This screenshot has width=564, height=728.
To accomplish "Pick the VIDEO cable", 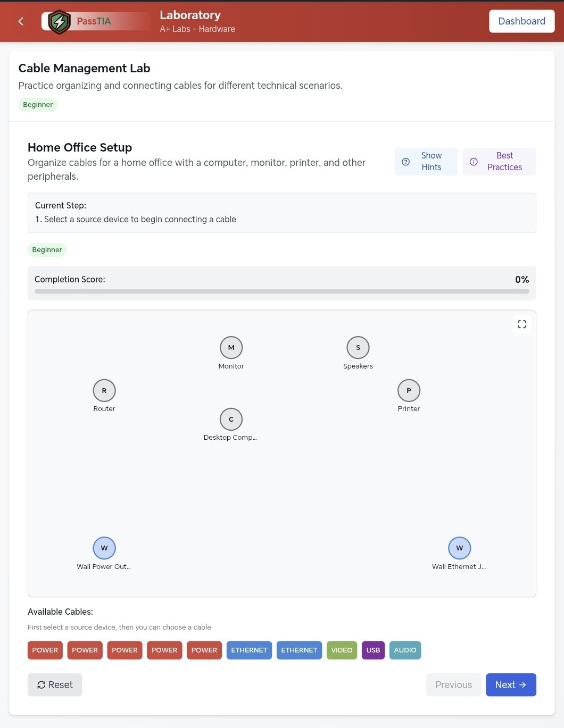I will point(342,650).
